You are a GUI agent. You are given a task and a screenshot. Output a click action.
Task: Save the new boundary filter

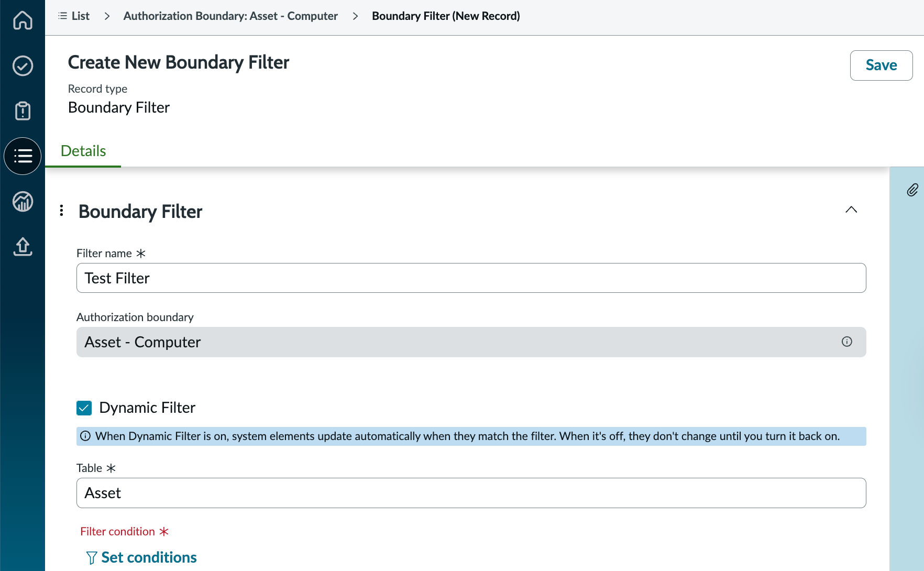pyautogui.click(x=881, y=65)
